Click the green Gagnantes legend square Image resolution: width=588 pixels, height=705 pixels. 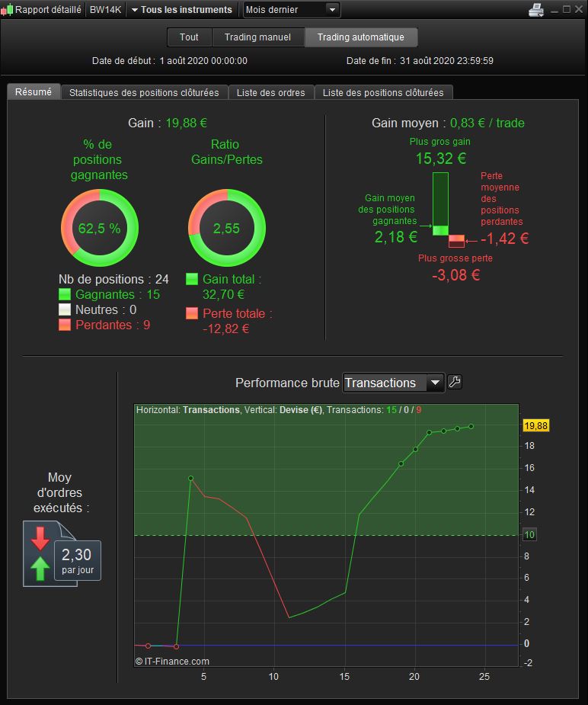click(x=65, y=294)
